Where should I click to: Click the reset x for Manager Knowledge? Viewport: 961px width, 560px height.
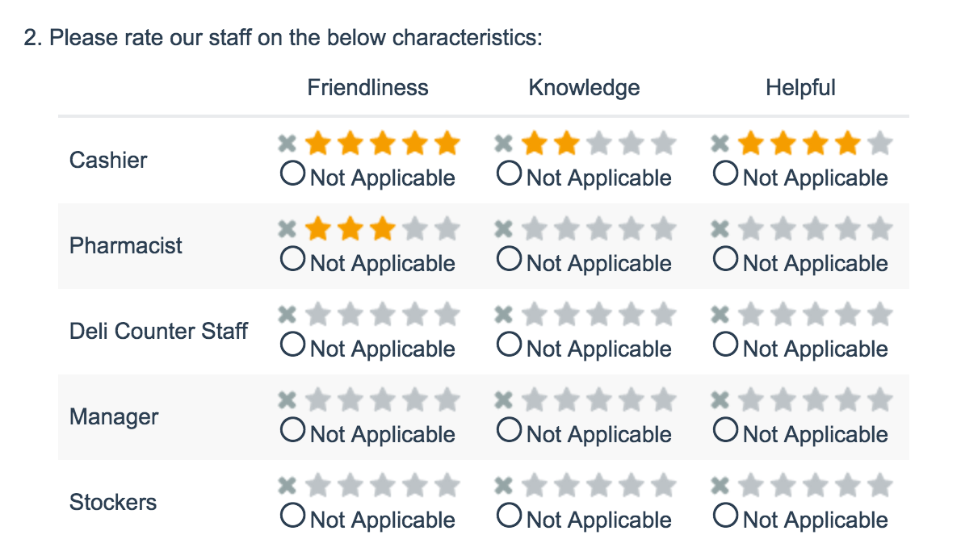(x=503, y=401)
